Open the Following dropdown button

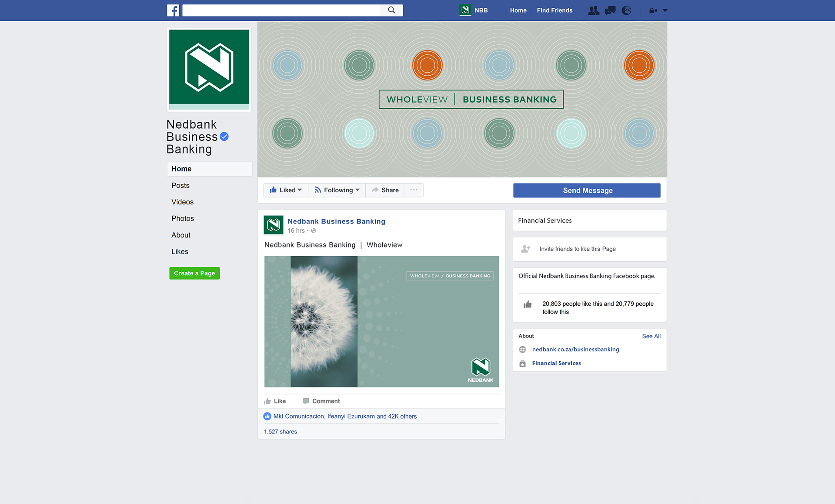tap(337, 190)
